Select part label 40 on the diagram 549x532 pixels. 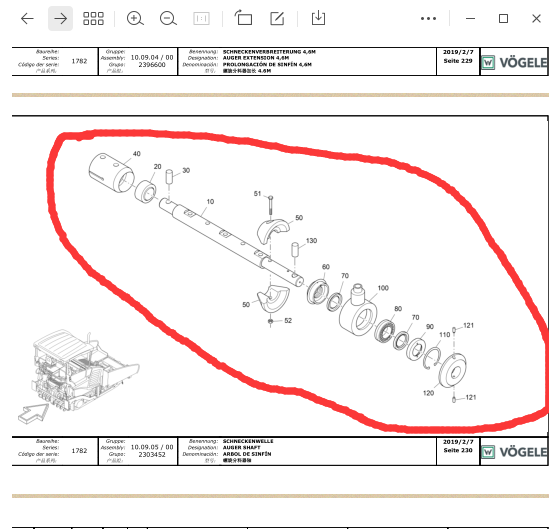(x=137, y=154)
